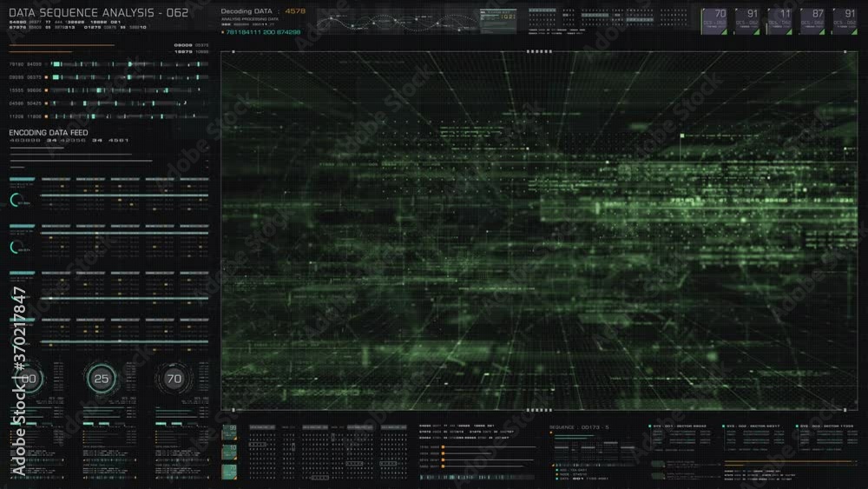868x489 pixels.
Task: Click the value 19979 above the sequence rows
Action: (x=183, y=51)
